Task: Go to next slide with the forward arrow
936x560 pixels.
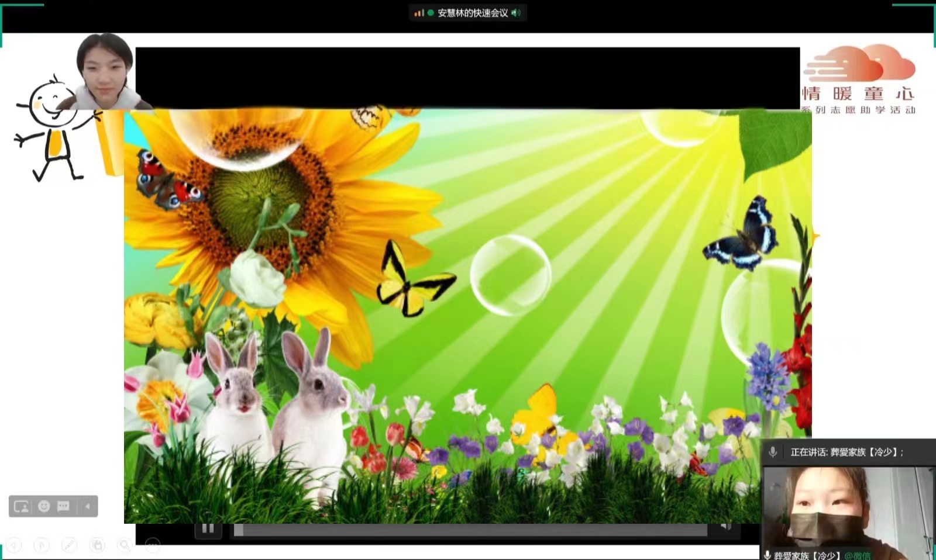Action: point(41,545)
